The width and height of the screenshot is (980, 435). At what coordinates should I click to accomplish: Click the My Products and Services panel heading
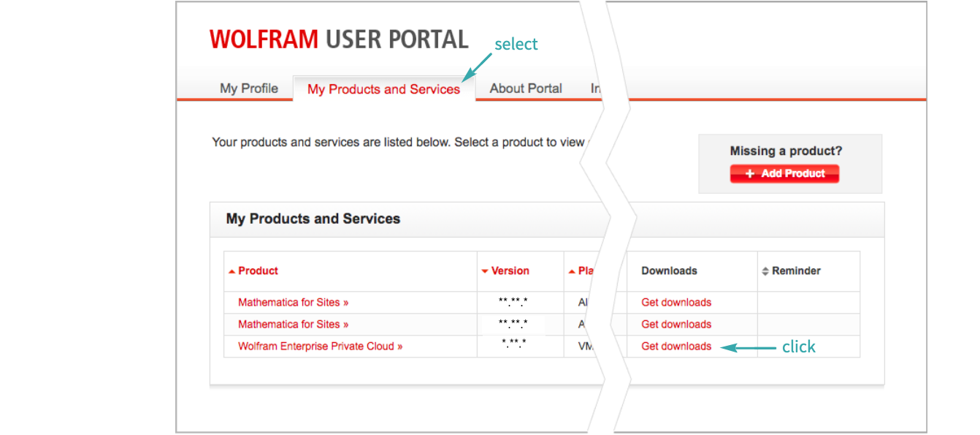coord(313,219)
